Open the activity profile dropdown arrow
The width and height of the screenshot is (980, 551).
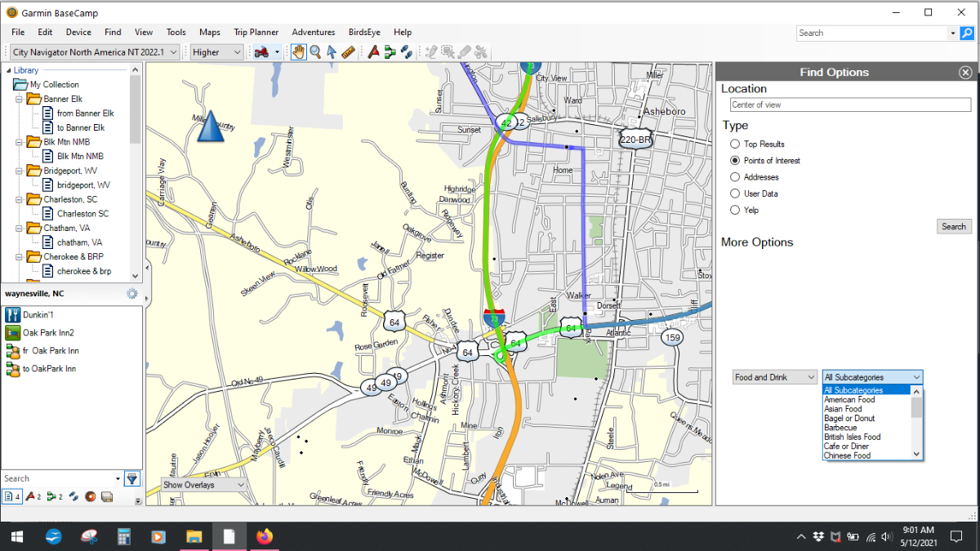click(x=278, y=52)
